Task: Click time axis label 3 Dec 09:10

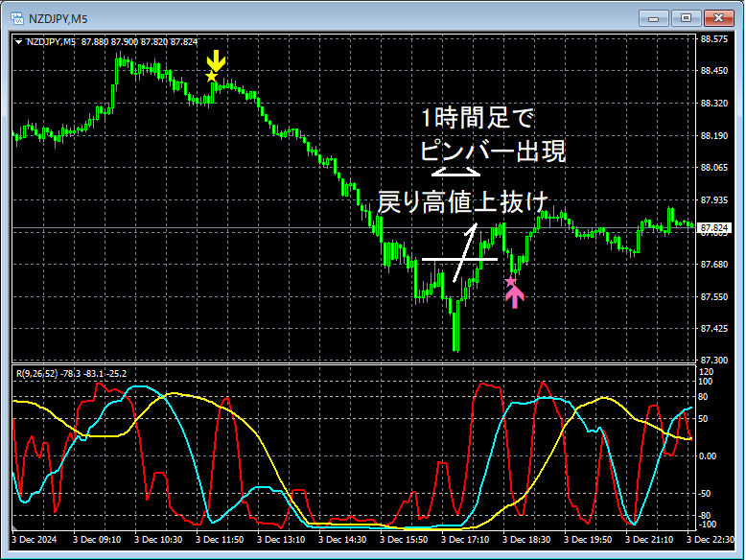Action: pyautogui.click(x=97, y=540)
